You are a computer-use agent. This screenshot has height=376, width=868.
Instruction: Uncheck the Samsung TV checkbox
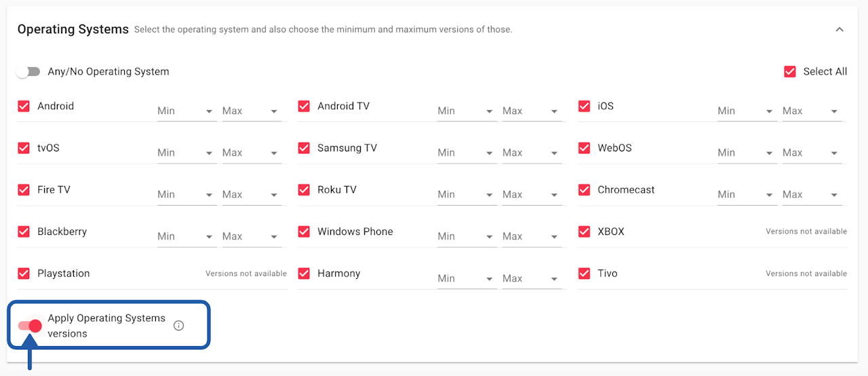pyautogui.click(x=304, y=149)
